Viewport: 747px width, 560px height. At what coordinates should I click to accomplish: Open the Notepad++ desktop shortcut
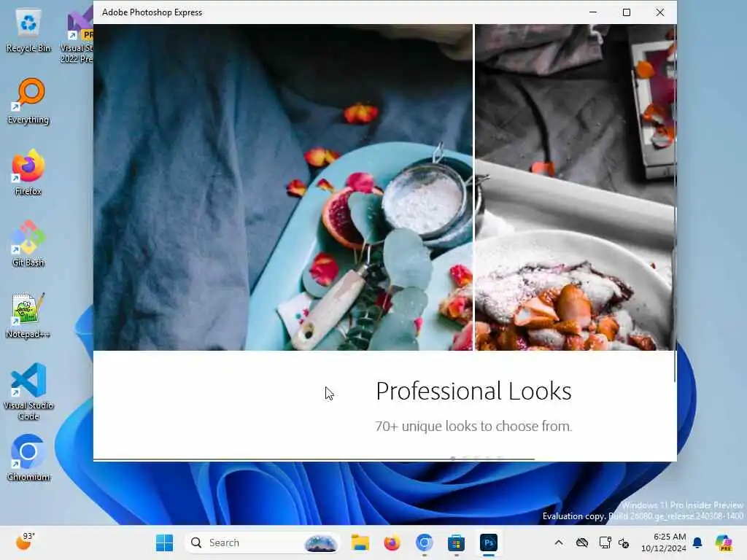tap(28, 315)
